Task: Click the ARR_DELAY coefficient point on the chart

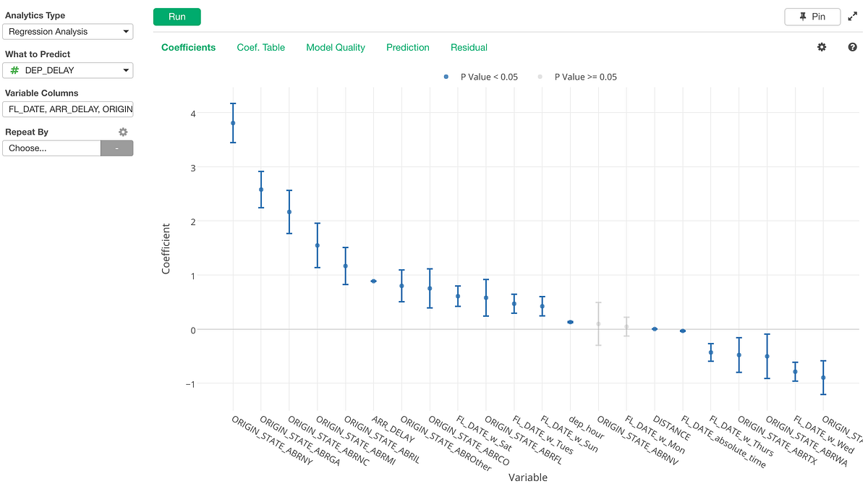Action: point(374,280)
